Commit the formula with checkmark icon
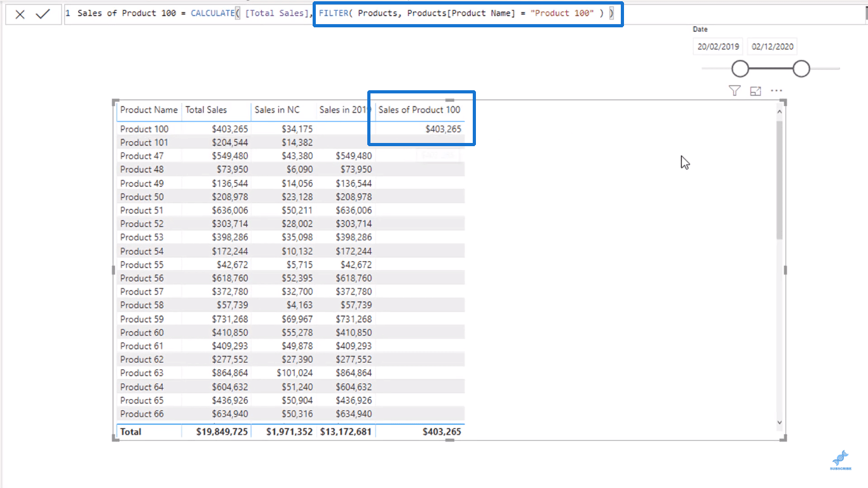This screenshot has height=488, width=868. 43,14
